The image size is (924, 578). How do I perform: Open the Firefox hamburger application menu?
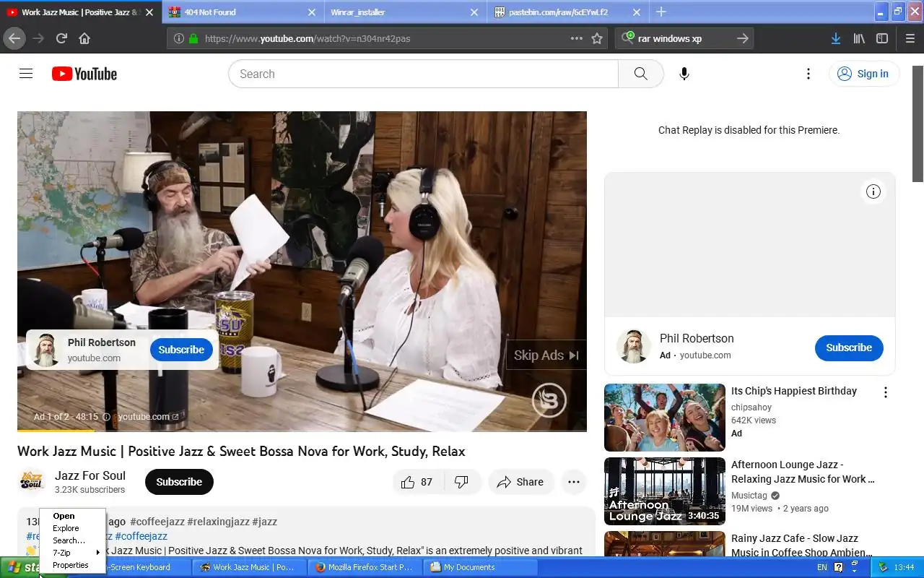click(910, 38)
